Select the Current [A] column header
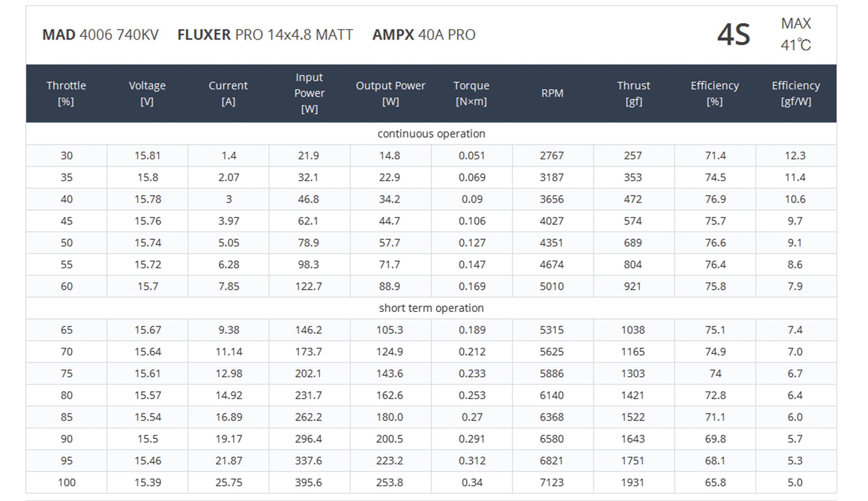Image resolution: width=868 pixels, height=501 pixels. pos(228,93)
